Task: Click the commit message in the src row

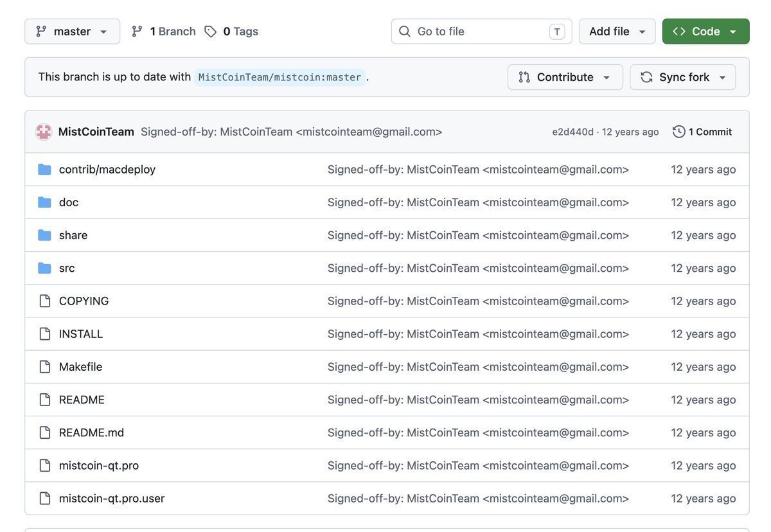Action: pos(479,268)
